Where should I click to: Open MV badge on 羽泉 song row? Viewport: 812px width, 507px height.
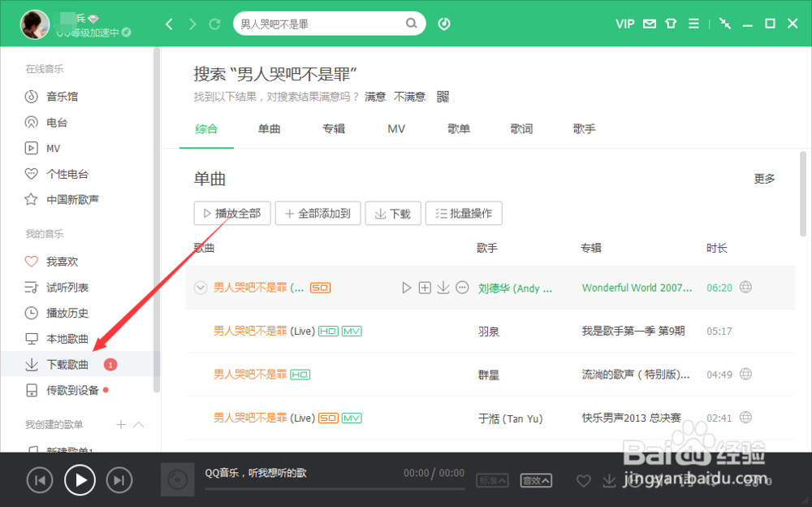pyautogui.click(x=352, y=331)
